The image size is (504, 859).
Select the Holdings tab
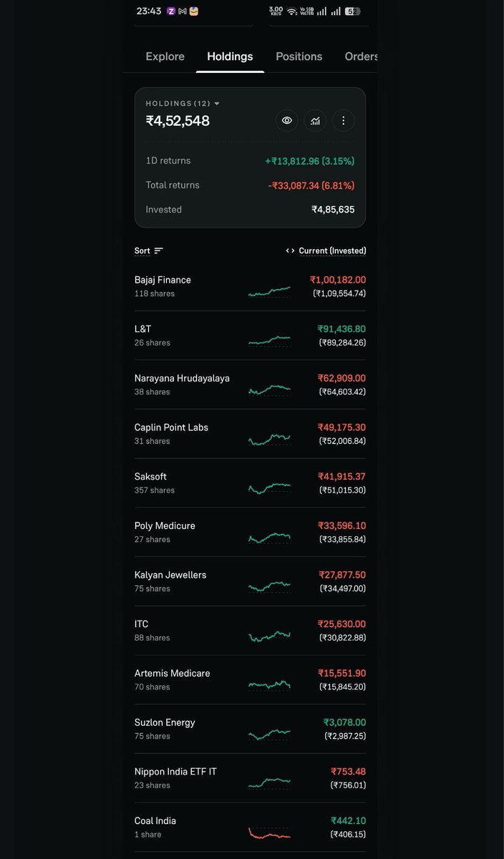pos(230,57)
